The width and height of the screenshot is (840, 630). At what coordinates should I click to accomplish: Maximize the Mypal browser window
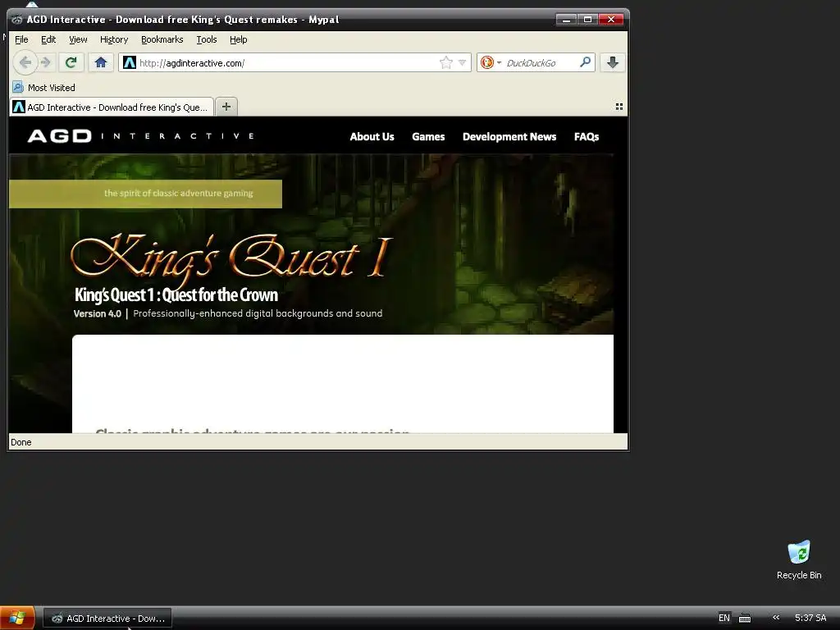pyautogui.click(x=587, y=20)
